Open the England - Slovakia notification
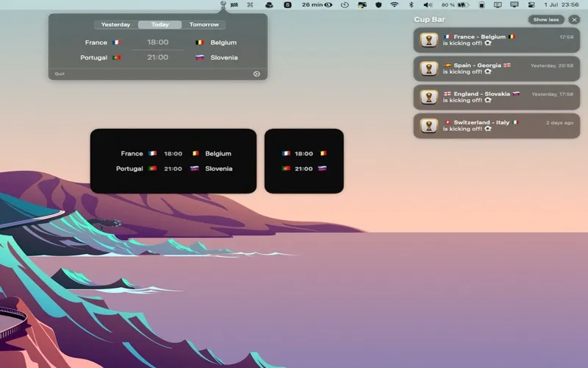The width and height of the screenshot is (588, 368). [497, 97]
